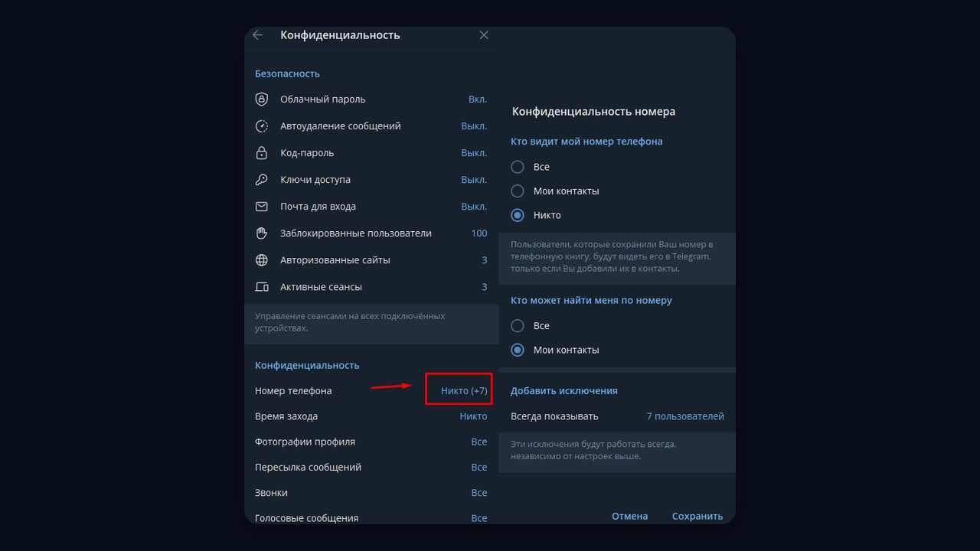Viewport: 980px width, 551px height.
Task: Click the devices icon for Активные сеансы
Action: coord(262,287)
